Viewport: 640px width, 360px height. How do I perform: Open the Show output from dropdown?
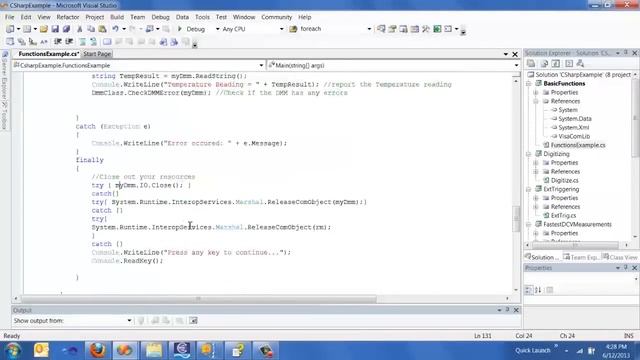click(129, 320)
